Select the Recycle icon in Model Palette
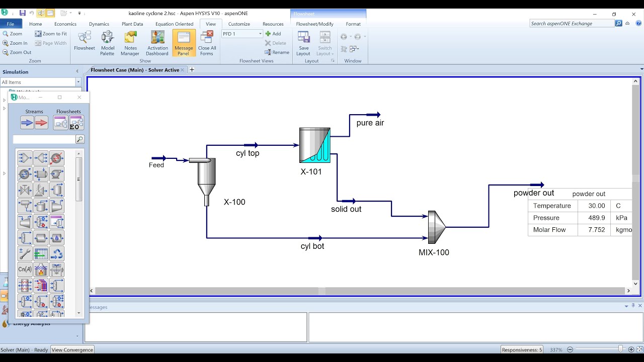The height and width of the screenshot is (362, 644). tap(57, 254)
